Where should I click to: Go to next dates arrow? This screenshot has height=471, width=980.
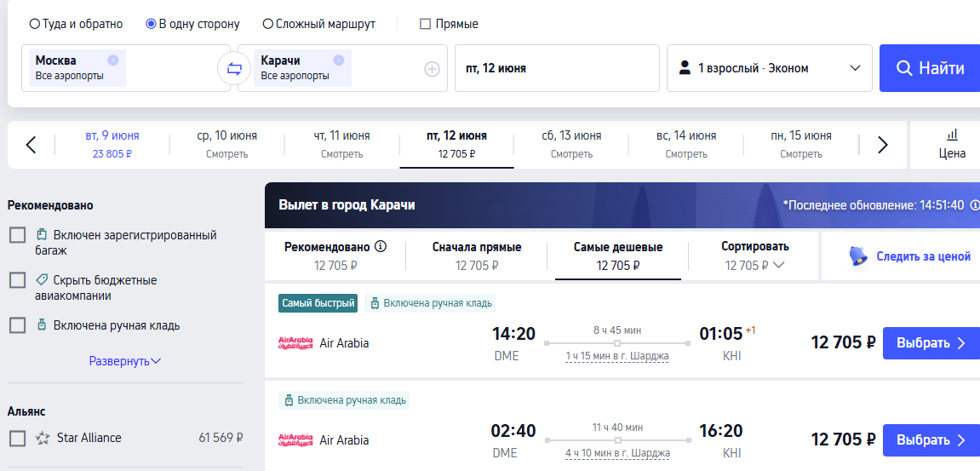point(882,145)
